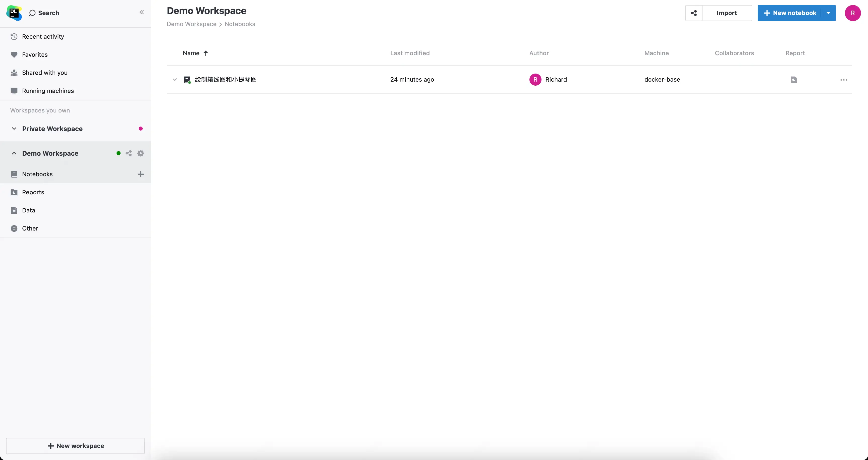Viewport: 868px width, 460px height.
Task: Open Demo Workspace settings gear
Action: pos(140,153)
